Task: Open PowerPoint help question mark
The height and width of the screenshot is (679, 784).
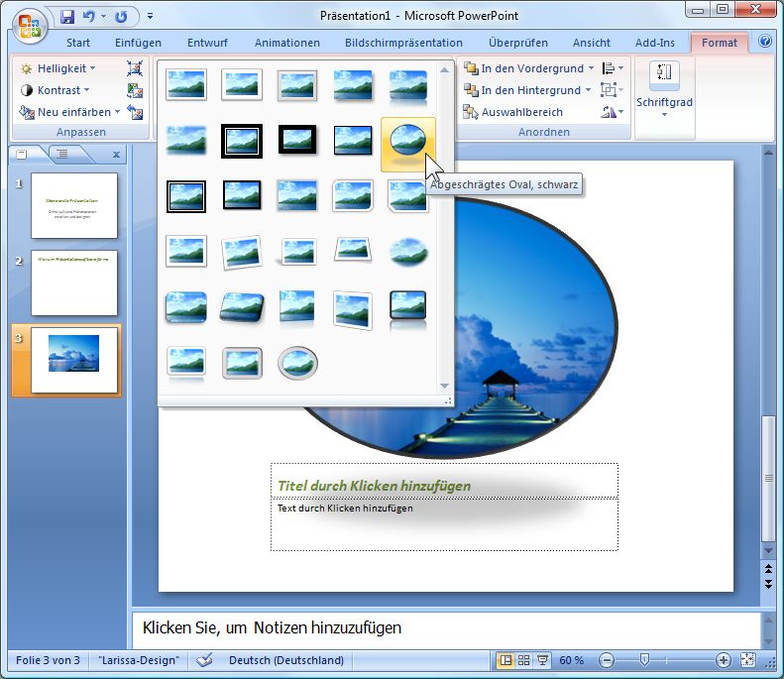Action: coord(764,41)
